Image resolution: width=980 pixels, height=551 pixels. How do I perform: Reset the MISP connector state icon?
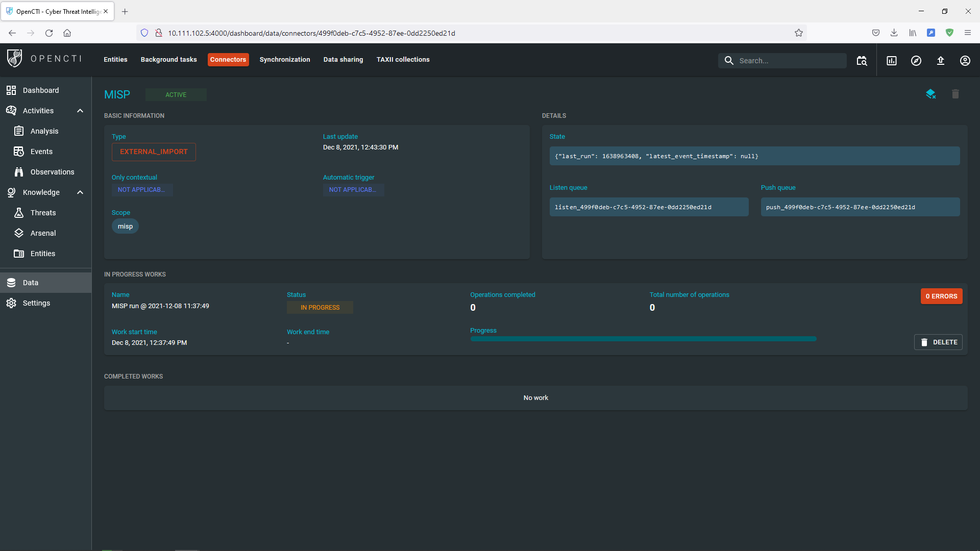click(931, 94)
